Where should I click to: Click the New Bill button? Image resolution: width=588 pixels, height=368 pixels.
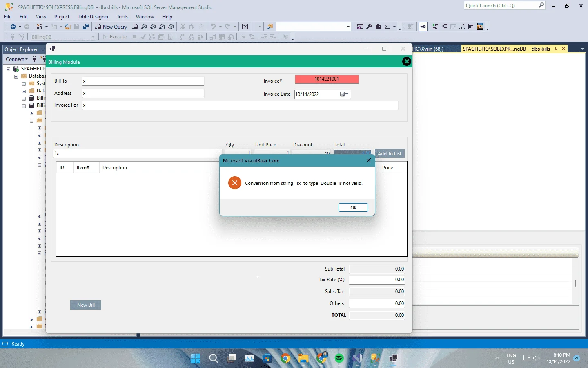tap(86, 305)
